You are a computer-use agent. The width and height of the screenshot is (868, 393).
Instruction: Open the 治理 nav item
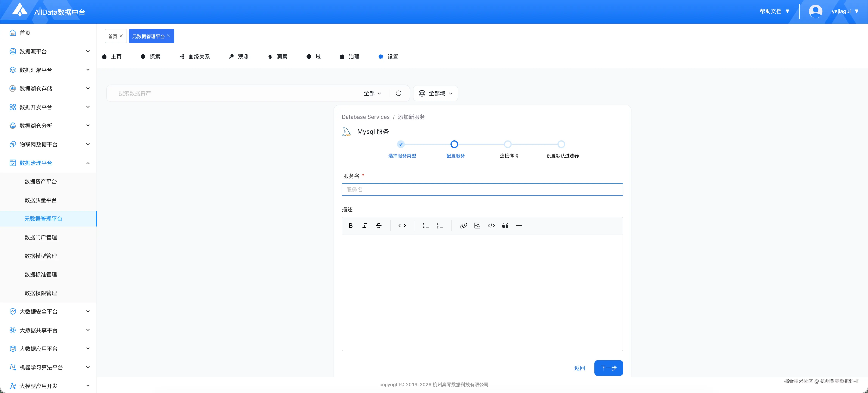click(350, 57)
